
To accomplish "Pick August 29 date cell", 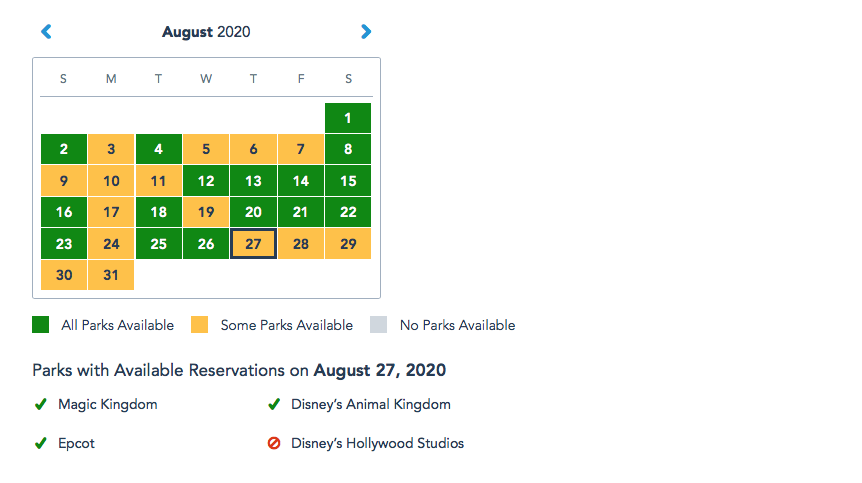I will click(x=348, y=243).
